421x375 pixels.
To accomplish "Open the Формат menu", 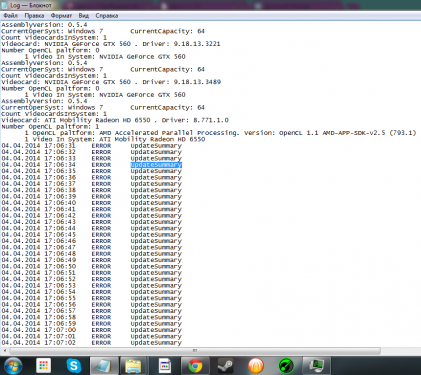I will [61, 16].
